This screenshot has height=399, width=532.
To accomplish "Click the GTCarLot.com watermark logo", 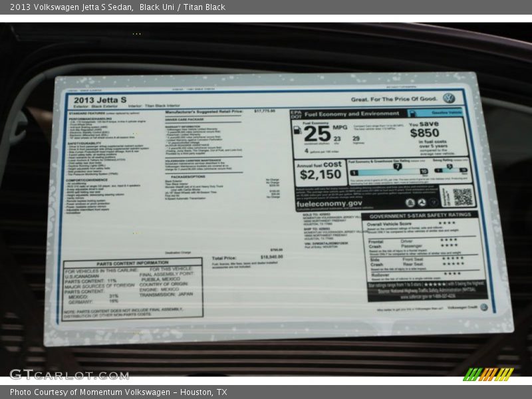I will coord(69,374).
